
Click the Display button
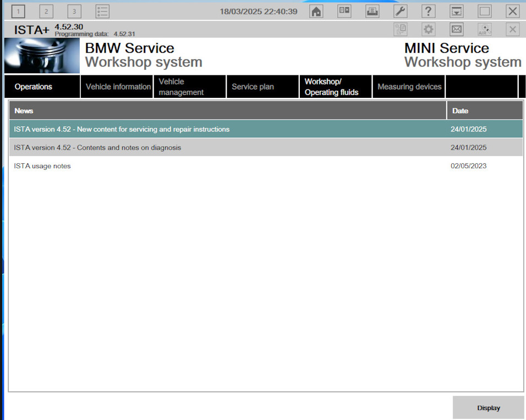pyautogui.click(x=489, y=407)
